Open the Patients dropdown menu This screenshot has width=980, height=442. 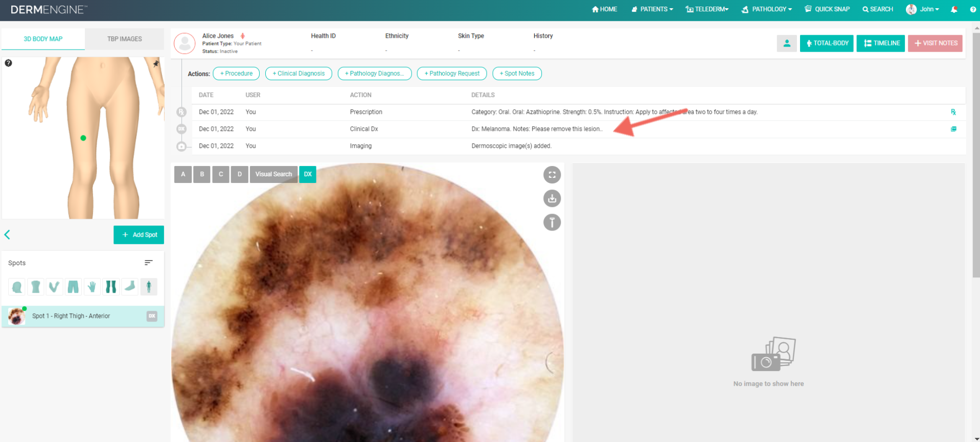click(652, 9)
